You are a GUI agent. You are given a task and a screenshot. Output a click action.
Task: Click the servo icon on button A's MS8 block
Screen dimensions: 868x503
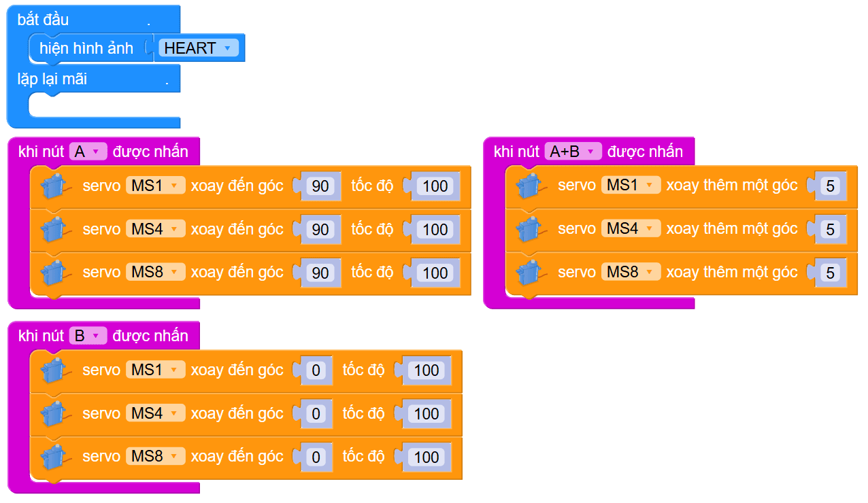pos(55,273)
